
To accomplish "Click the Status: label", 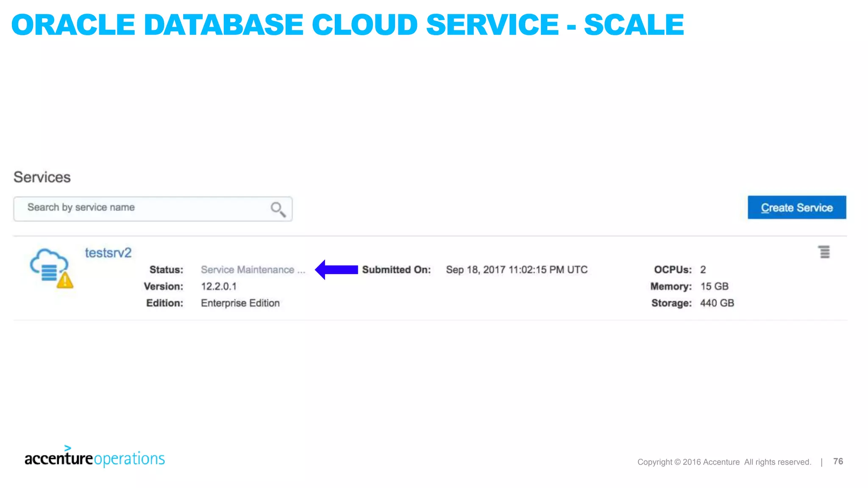I will pos(166,270).
